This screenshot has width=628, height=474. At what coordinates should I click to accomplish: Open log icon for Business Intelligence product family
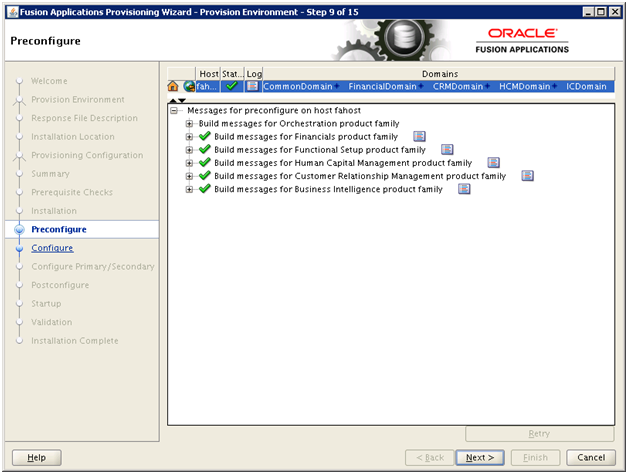[464, 189]
